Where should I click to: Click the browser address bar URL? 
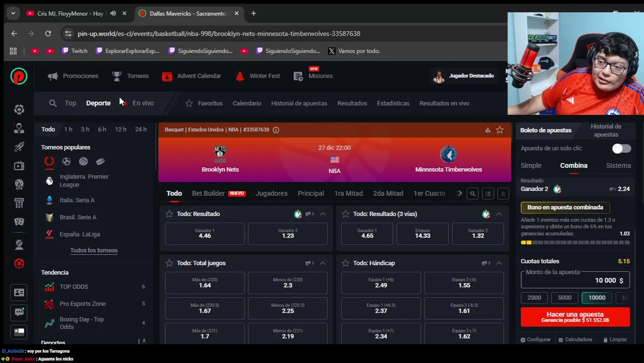[x=219, y=34]
